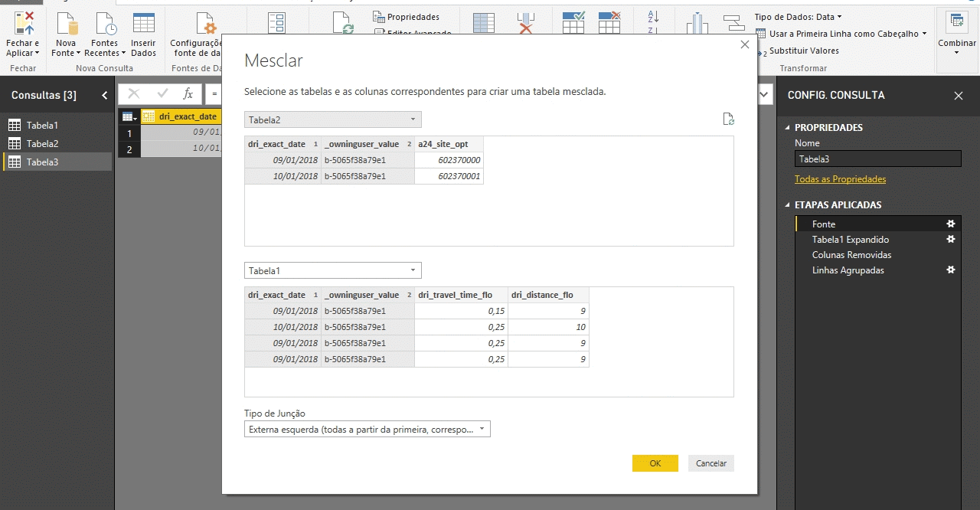
Task: Select dri_exact_date column in Tabela1 preview
Action: 283,295
